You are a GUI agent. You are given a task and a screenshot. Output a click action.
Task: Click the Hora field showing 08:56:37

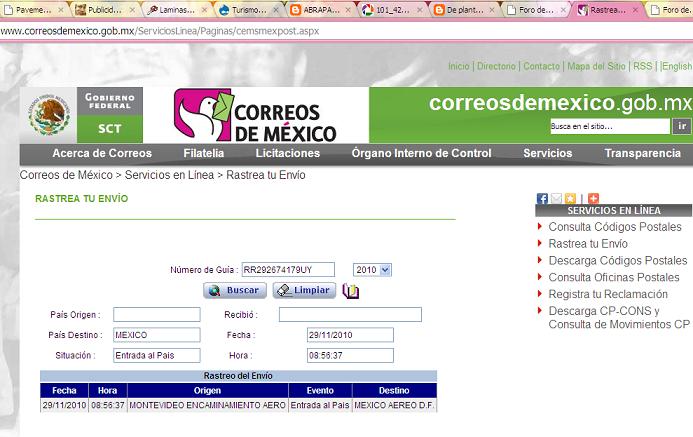click(x=350, y=355)
